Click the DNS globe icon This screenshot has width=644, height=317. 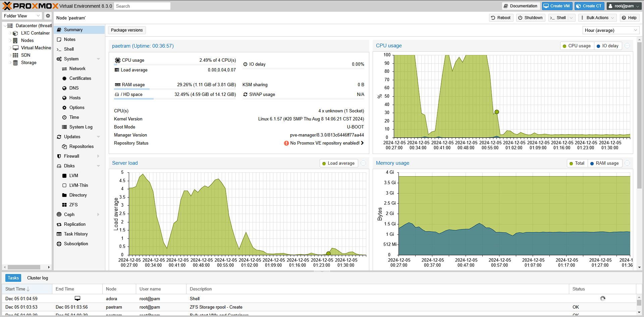[x=64, y=88]
